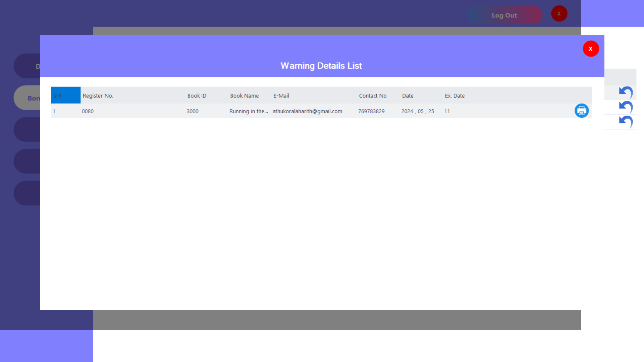Screen dimensions: 644x362
Task: Click the top return arrow icon
Action: coord(626,92)
